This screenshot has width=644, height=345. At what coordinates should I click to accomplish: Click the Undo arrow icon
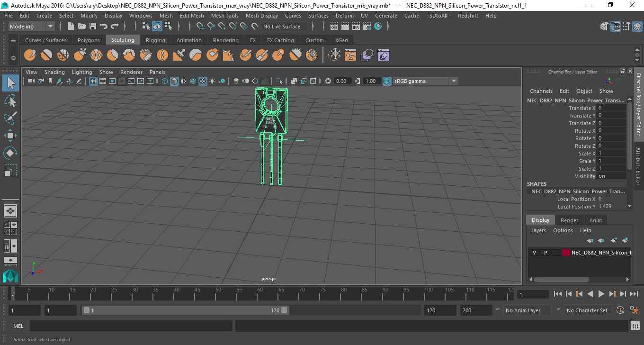point(104,27)
